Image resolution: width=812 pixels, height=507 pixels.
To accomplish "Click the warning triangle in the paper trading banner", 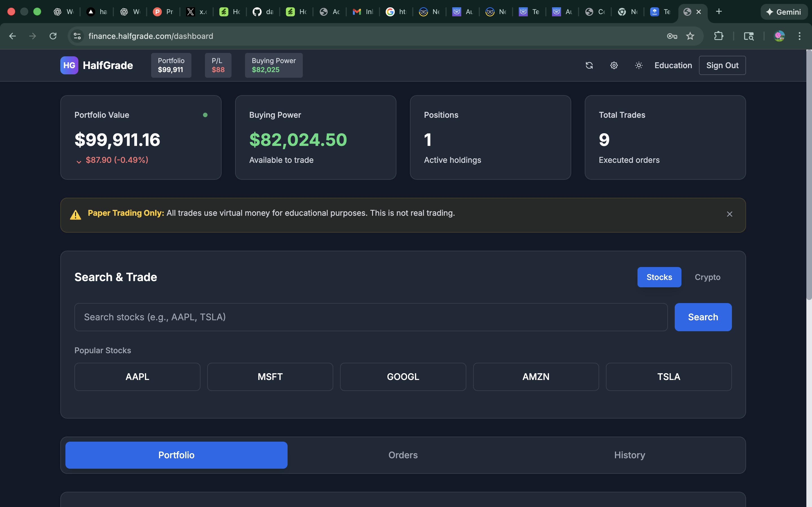I will pyautogui.click(x=75, y=214).
